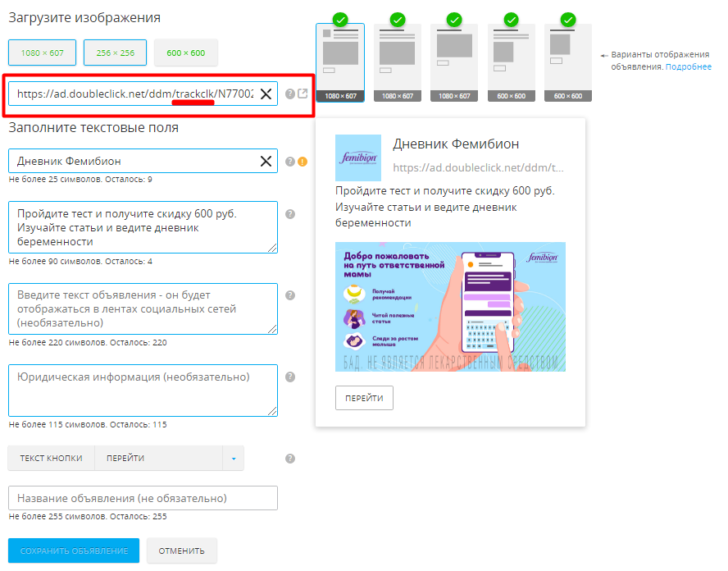Click the 'ТЕКСТ КНОПКИ' label
Screen dimensions: 728x571
(51, 459)
